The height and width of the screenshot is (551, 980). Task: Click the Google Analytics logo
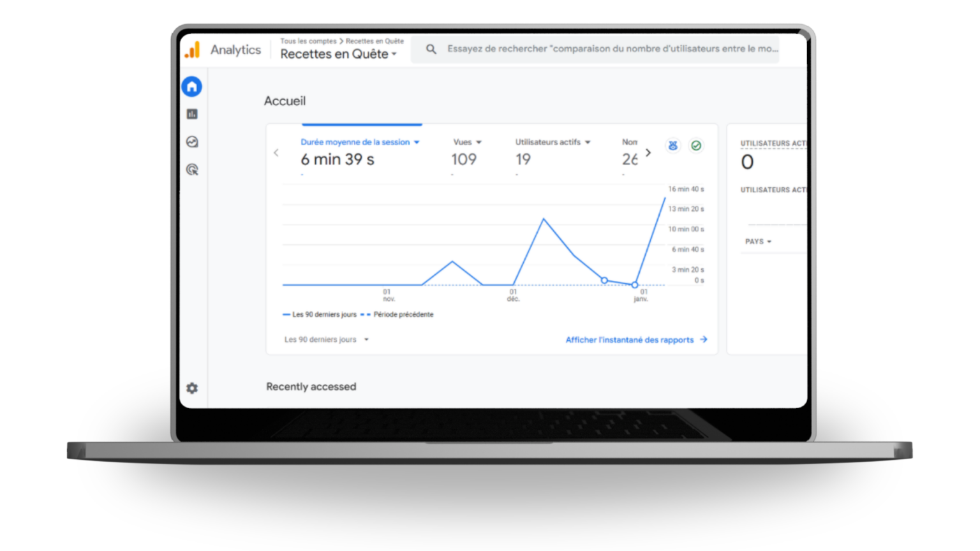pos(192,50)
